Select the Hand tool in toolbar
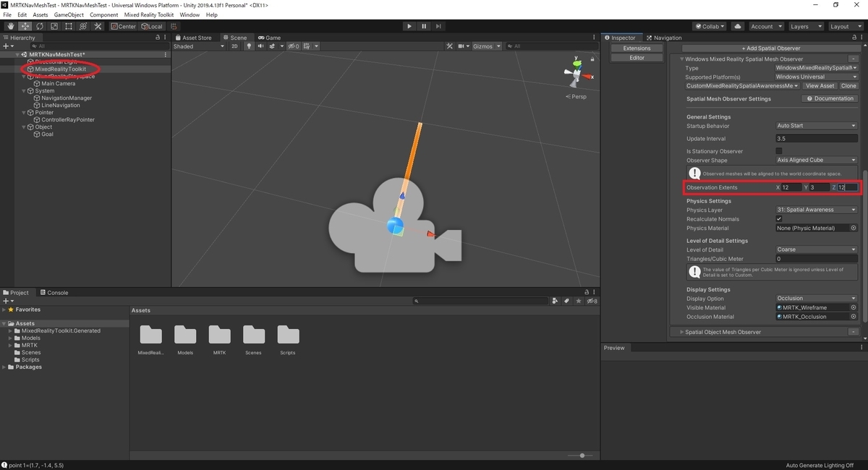Viewport: 868px width, 470px height. (x=11, y=26)
